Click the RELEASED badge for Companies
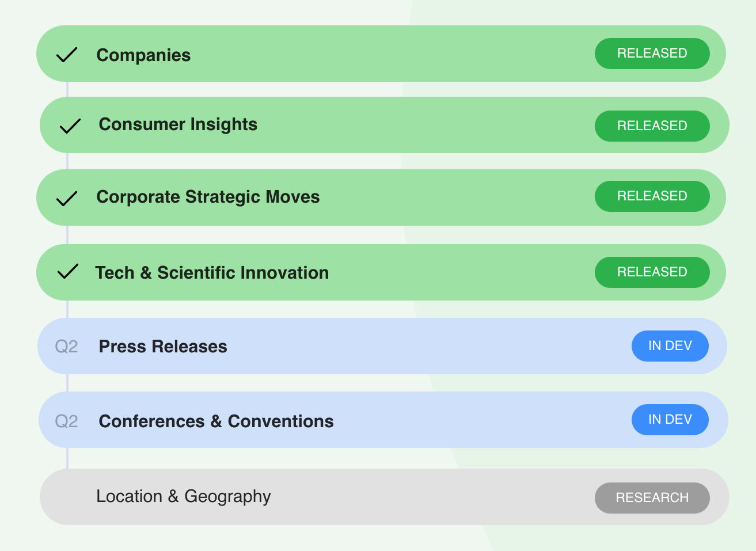This screenshot has height=551, width=756. 652,54
